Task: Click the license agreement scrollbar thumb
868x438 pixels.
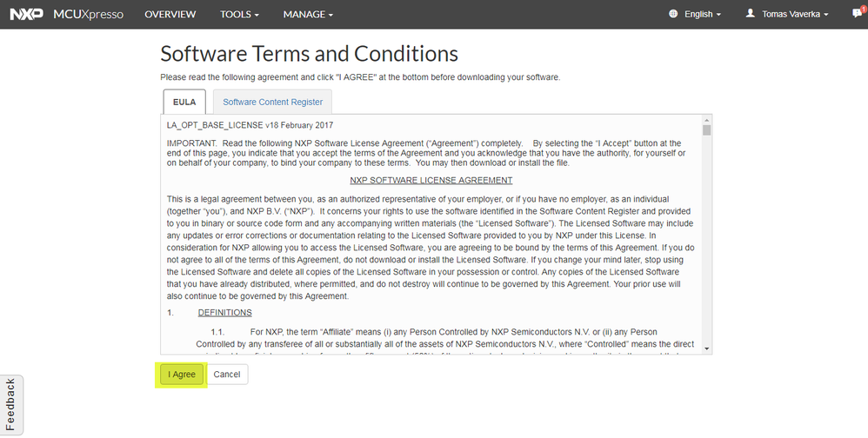Action: 707,131
